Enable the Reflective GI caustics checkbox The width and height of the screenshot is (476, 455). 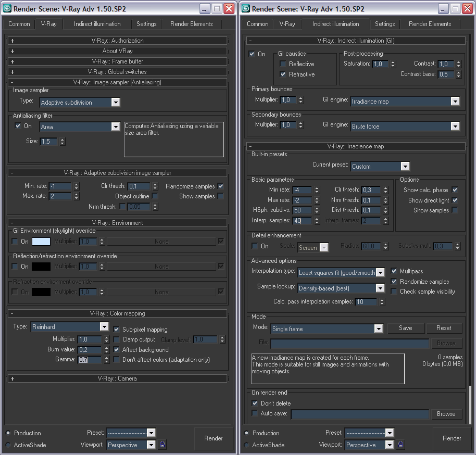283,64
